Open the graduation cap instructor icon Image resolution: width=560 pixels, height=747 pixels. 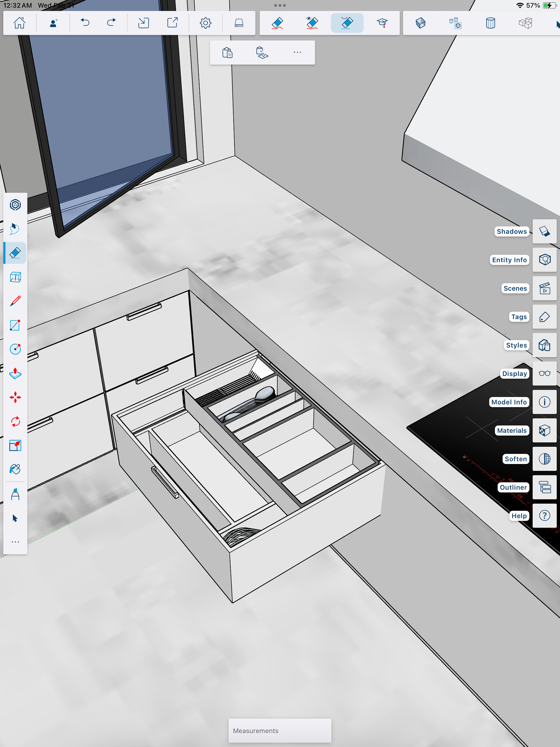[x=382, y=23]
